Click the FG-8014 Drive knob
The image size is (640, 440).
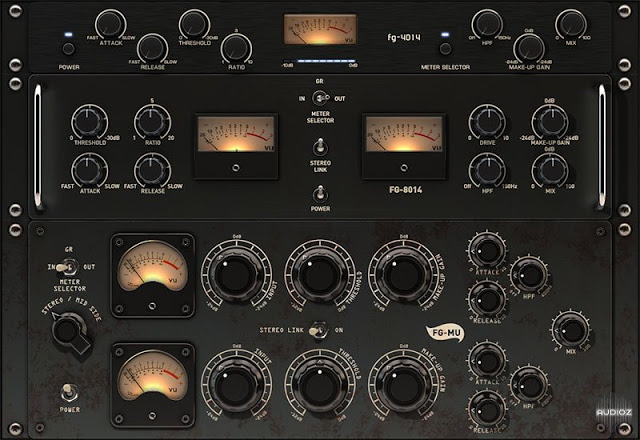tap(487, 122)
